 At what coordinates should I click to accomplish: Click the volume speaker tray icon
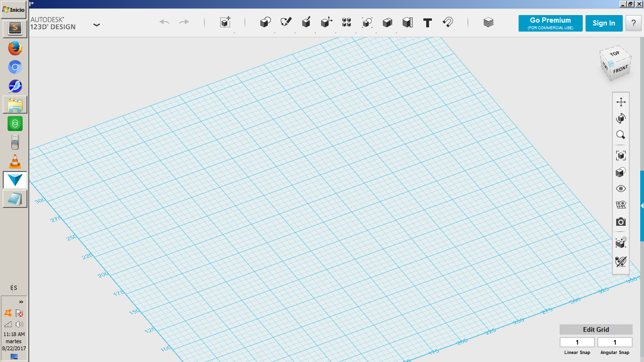(x=19, y=324)
